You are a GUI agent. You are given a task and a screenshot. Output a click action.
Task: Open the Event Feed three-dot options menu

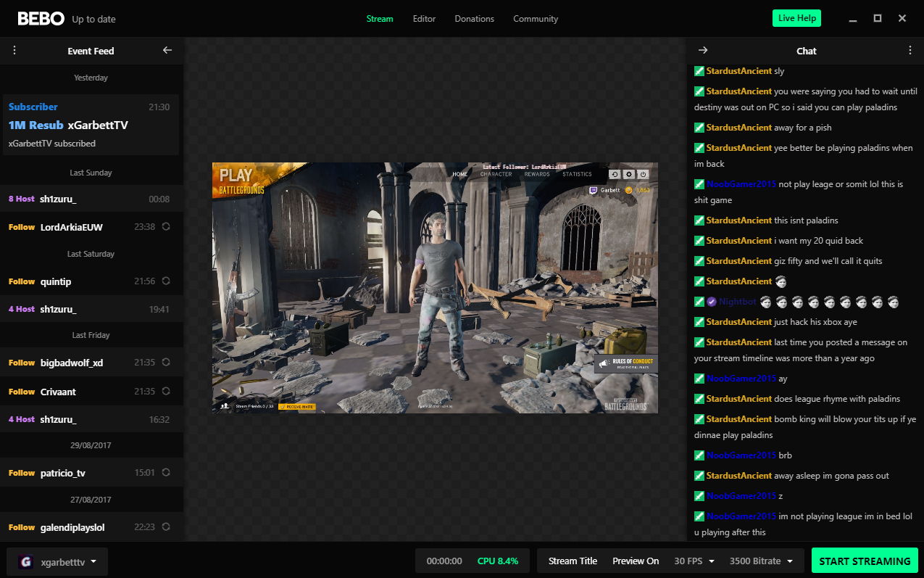14,51
